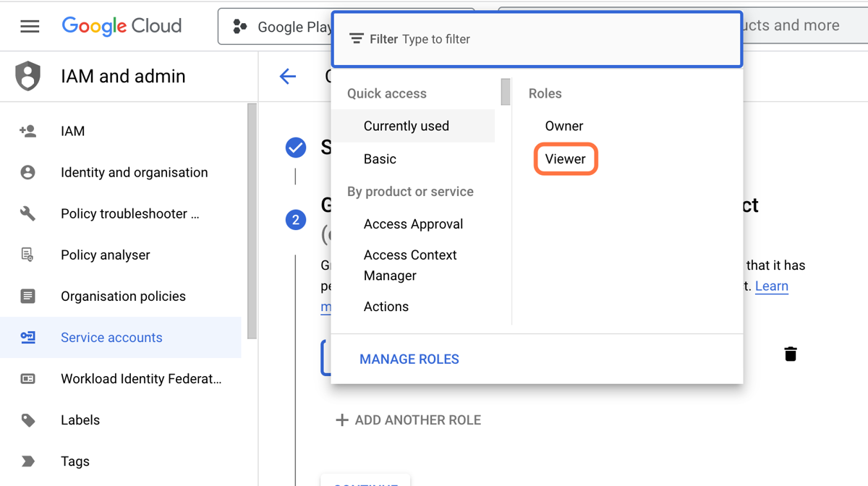Screen dimensions: 868x486
Task: Open Policy troubleshooter in sidebar
Action: pyautogui.click(x=120, y=213)
